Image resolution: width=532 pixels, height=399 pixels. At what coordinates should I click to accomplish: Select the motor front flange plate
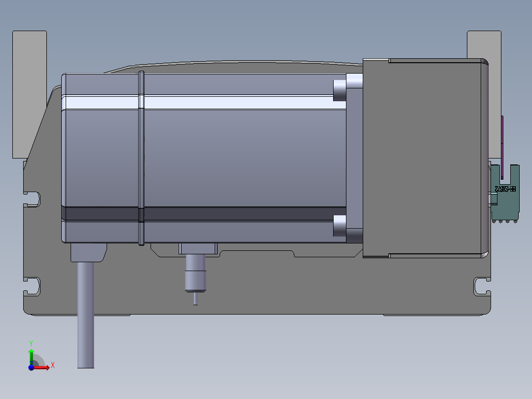coord(354,158)
